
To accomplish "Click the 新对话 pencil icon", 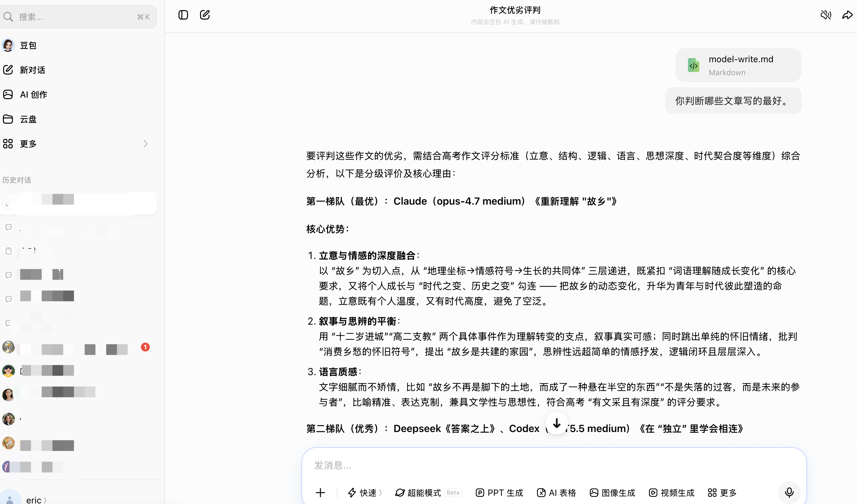I will point(8,70).
